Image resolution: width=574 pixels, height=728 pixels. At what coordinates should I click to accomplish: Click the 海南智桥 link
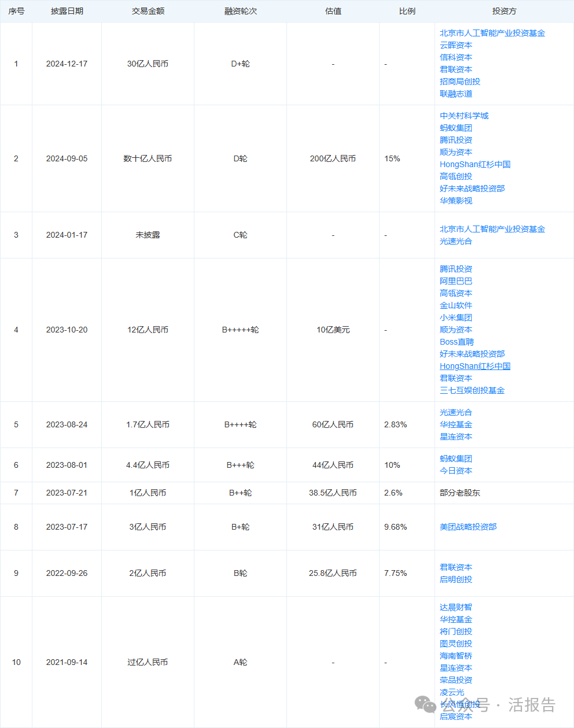(456, 656)
